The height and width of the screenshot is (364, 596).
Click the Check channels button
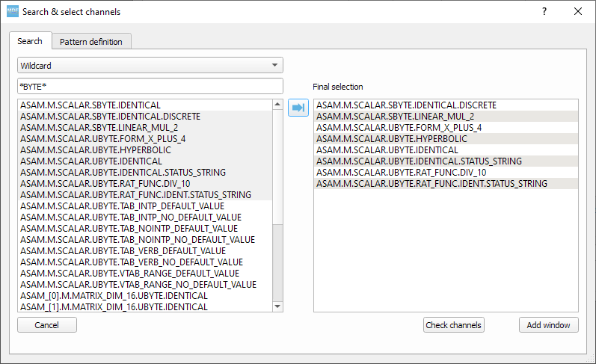pos(453,325)
